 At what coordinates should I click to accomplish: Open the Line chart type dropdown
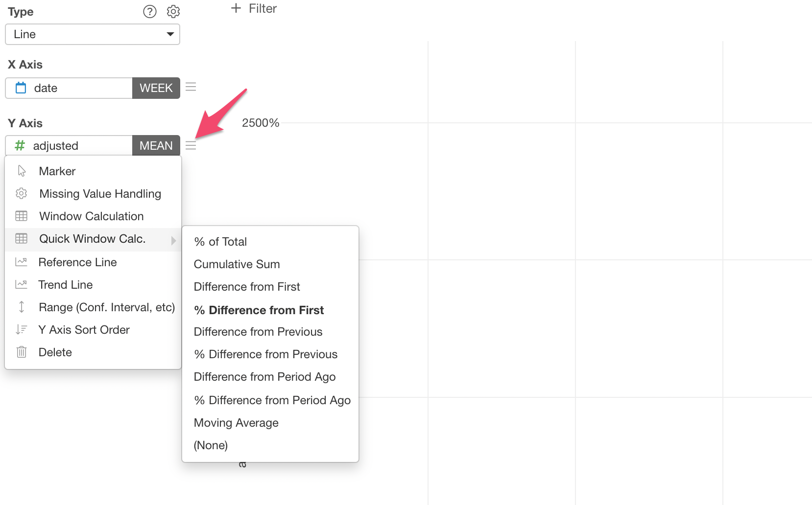tap(93, 34)
